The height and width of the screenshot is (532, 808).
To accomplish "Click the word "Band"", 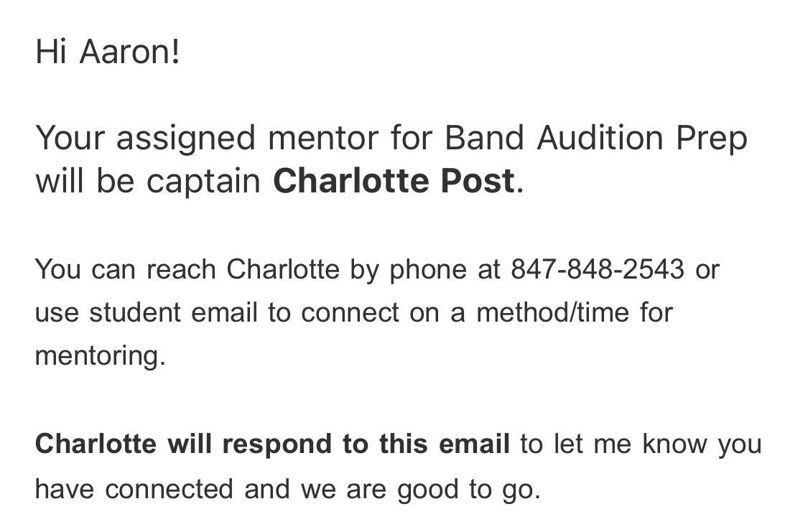I will click(x=484, y=137).
